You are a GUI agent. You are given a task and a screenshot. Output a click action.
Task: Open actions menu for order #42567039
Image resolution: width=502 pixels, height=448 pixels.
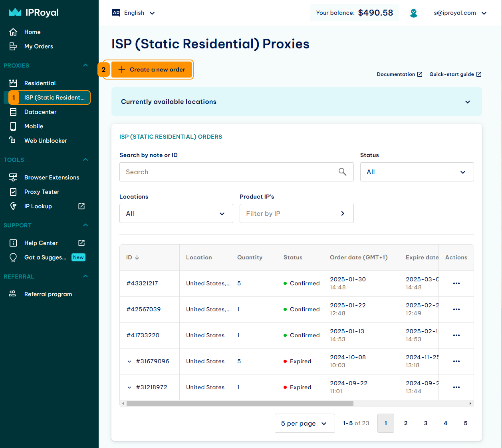click(456, 309)
